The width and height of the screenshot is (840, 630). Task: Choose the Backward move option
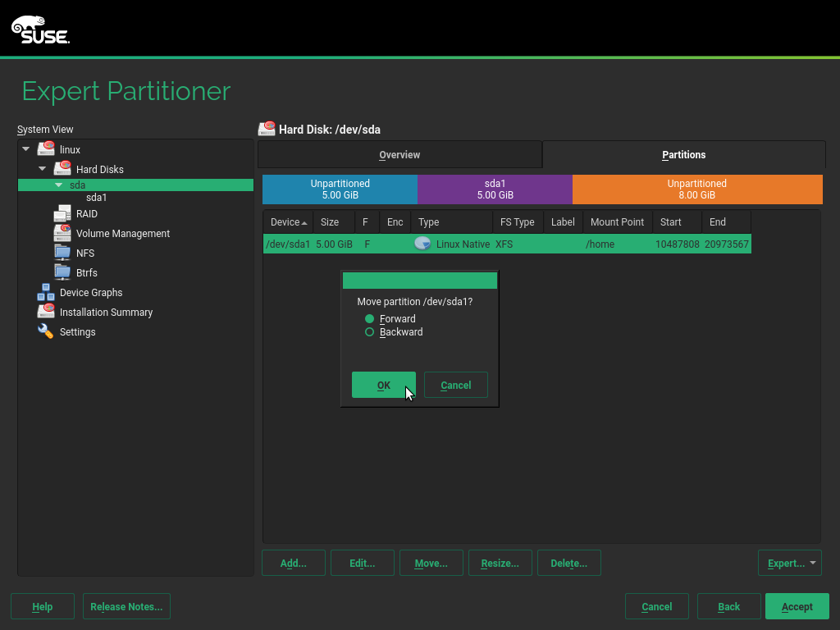(370, 332)
